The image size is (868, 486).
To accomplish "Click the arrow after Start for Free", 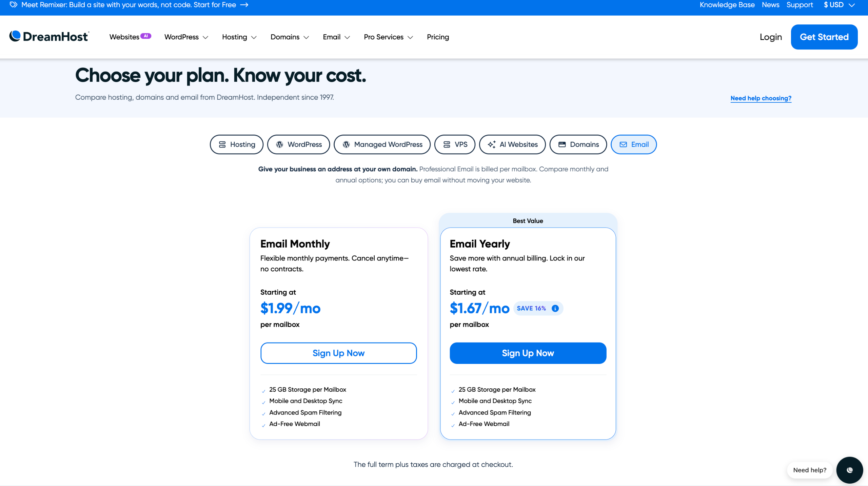I will (244, 5).
